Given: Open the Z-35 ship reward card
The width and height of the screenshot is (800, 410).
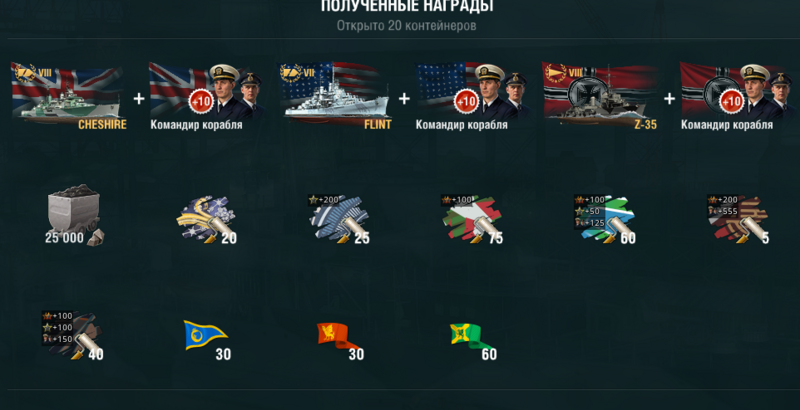Looking at the screenshot, I should (x=600, y=96).
